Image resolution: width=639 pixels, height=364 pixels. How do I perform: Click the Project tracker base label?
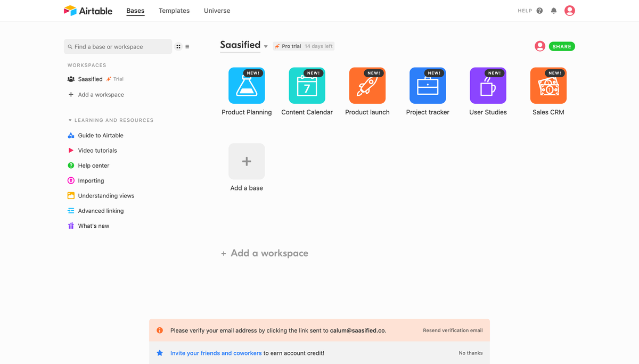pos(428,112)
